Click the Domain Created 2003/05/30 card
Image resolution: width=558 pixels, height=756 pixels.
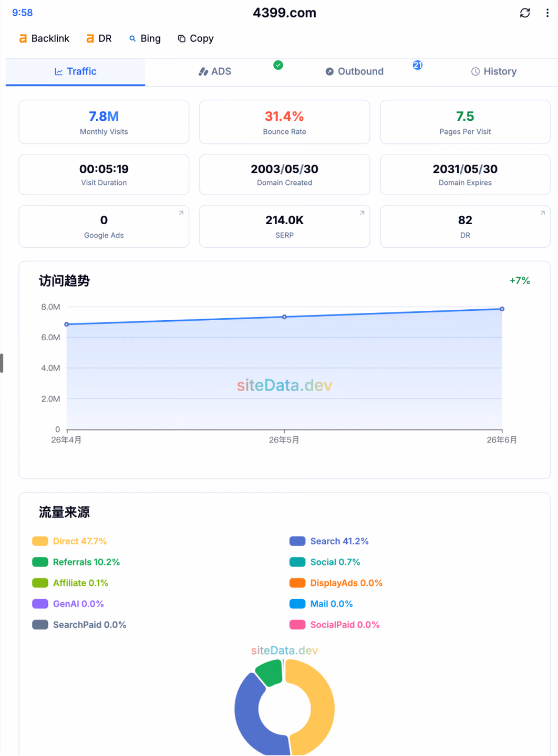(284, 174)
